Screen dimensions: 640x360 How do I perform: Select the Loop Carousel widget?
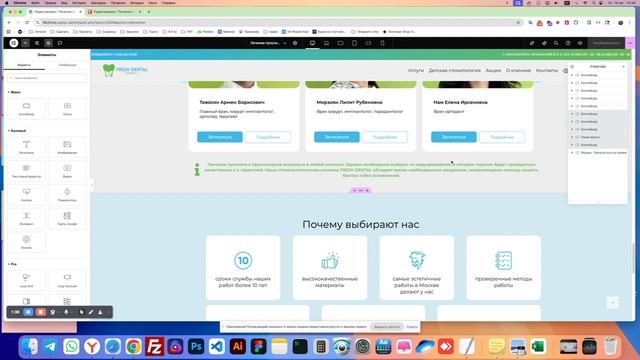pyautogui.click(x=67, y=281)
